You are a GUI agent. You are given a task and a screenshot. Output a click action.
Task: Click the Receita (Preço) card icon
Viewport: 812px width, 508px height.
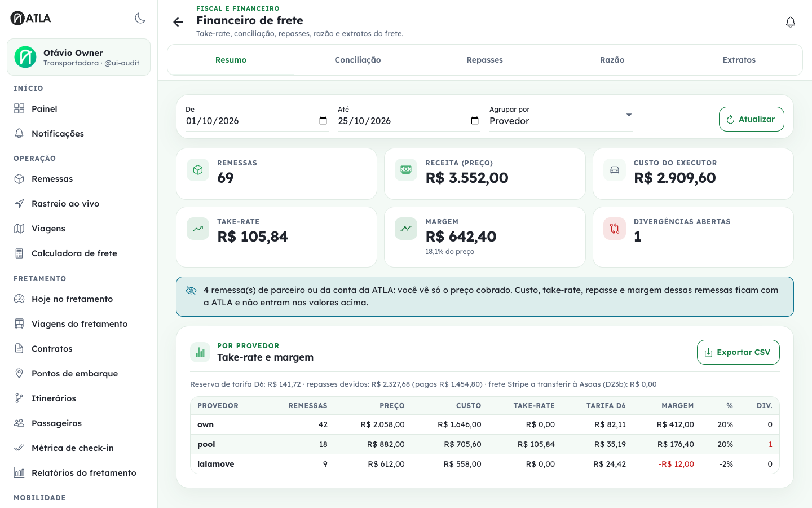coord(406,170)
